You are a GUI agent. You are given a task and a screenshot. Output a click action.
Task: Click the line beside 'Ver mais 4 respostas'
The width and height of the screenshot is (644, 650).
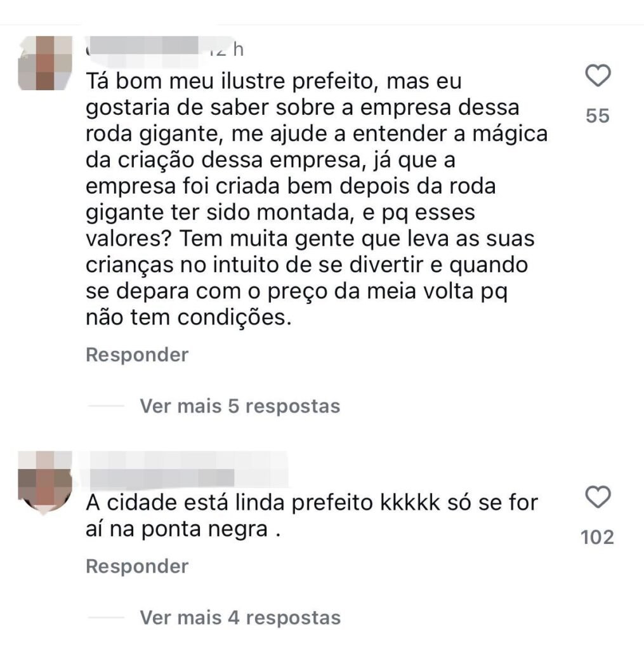pyautogui.click(x=106, y=617)
